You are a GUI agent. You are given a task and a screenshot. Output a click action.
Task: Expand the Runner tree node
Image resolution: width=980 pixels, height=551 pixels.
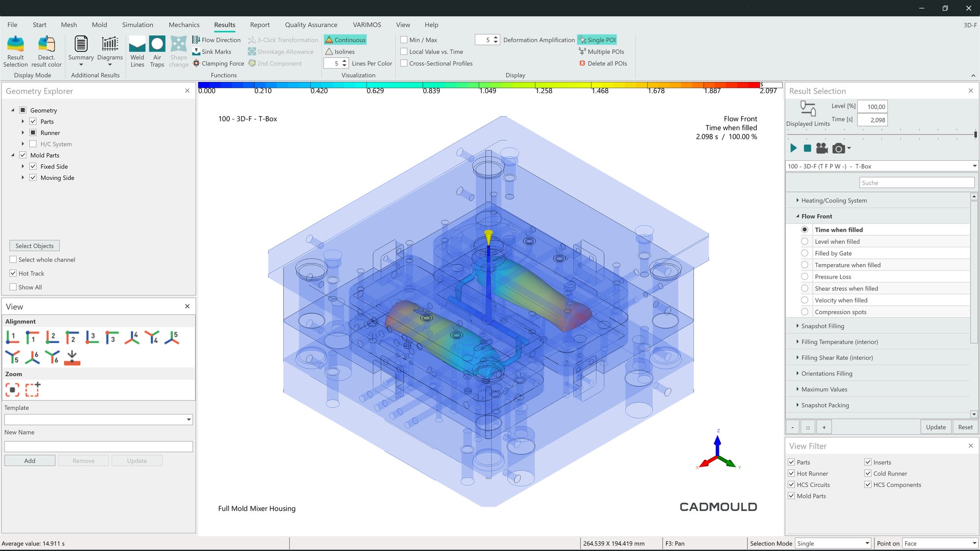(x=23, y=133)
